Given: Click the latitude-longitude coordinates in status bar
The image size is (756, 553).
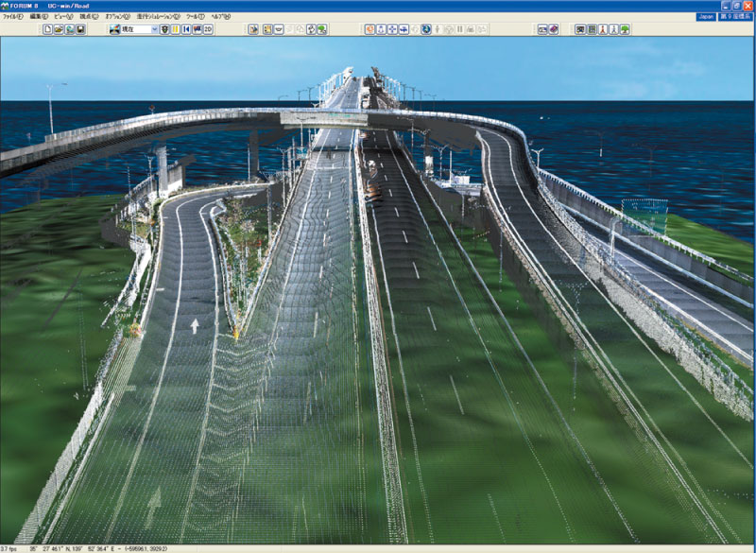Looking at the screenshot, I should tap(73, 548).
